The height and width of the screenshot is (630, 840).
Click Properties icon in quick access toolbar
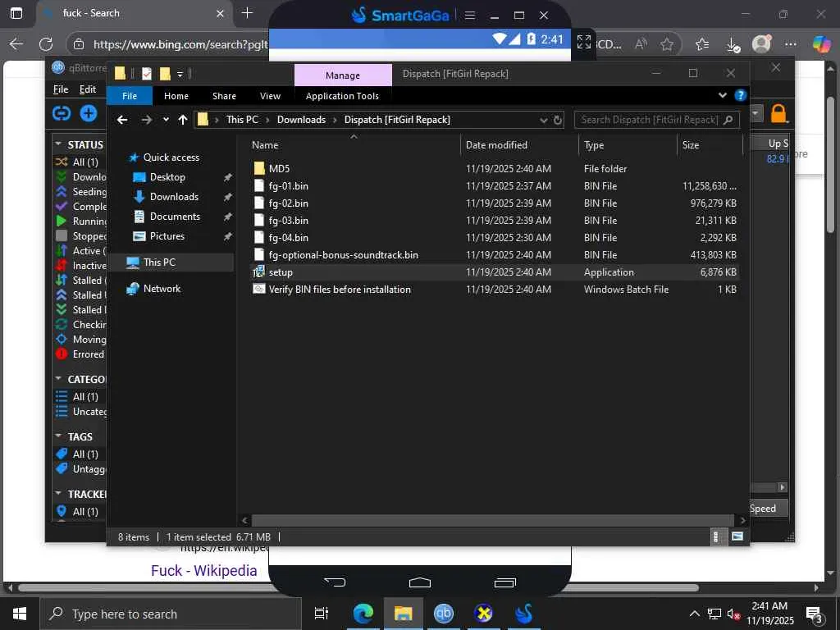pos(146,73)
